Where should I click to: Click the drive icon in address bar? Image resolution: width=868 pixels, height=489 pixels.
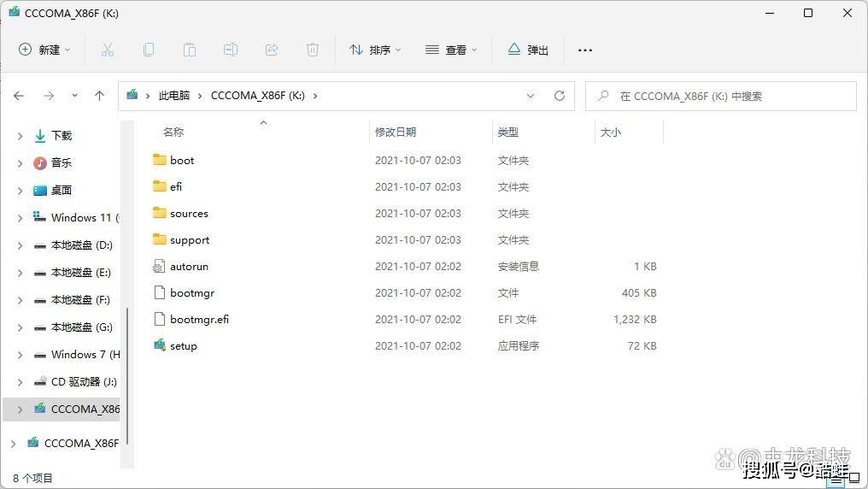132,95
